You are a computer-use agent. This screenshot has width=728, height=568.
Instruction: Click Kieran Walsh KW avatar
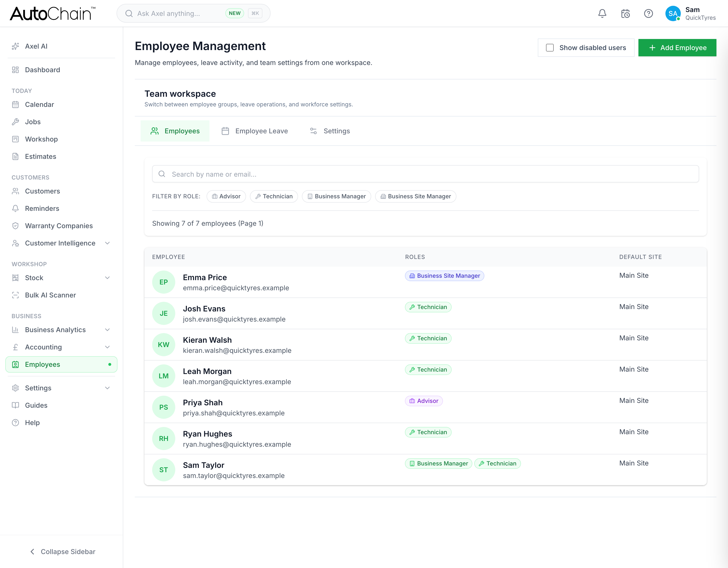pyautogui.click(x=163, y=345)
